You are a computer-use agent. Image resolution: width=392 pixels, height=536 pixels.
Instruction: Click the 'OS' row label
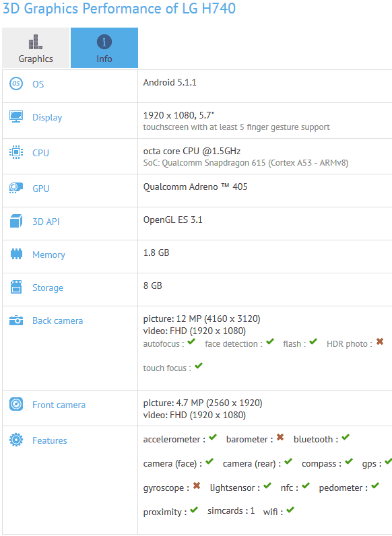pyautogui.click(x=38, y=84)
